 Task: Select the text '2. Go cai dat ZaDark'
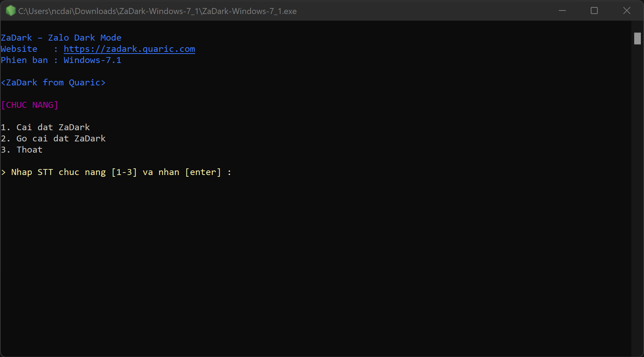[53, 139]
